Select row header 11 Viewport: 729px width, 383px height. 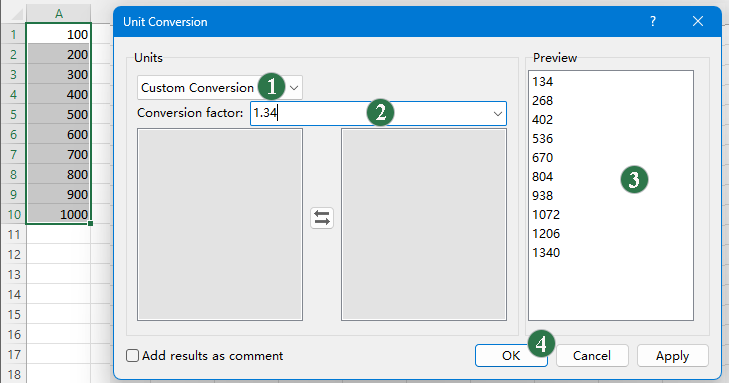click(13, 234)
